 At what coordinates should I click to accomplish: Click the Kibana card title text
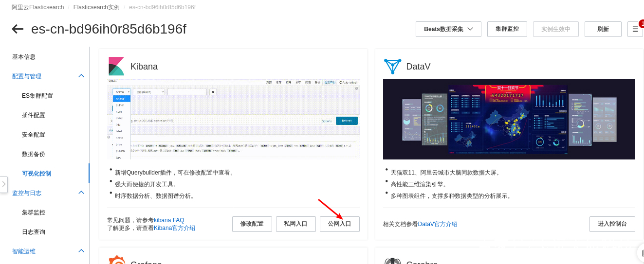144,67
